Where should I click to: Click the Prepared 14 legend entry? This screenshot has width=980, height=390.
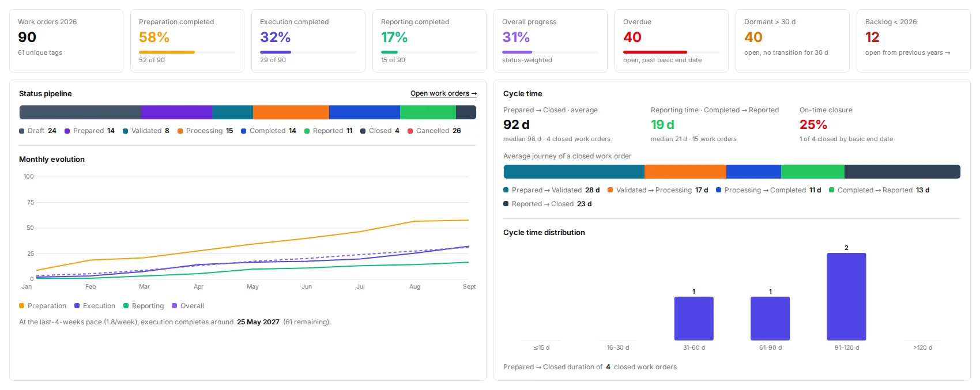pyautogui.click(x=89, y=131)
